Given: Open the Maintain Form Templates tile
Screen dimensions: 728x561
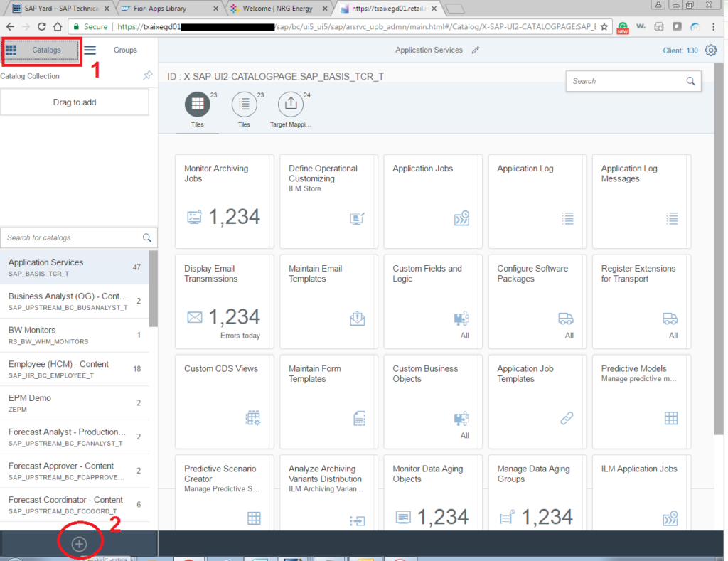Looking at the screenshot, I should [x=328, y=402].
